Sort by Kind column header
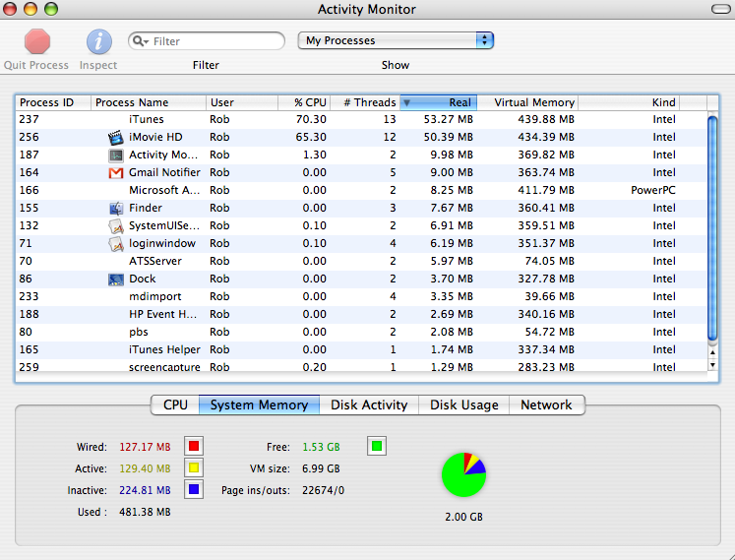 click(629, 102)
